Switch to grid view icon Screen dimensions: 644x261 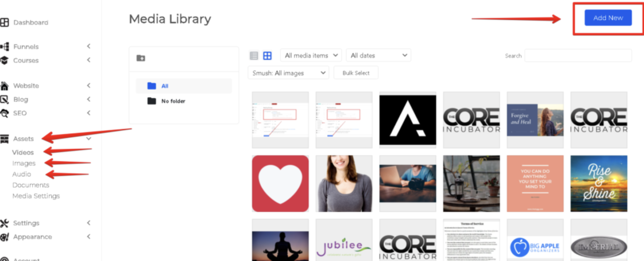point(267,56)
